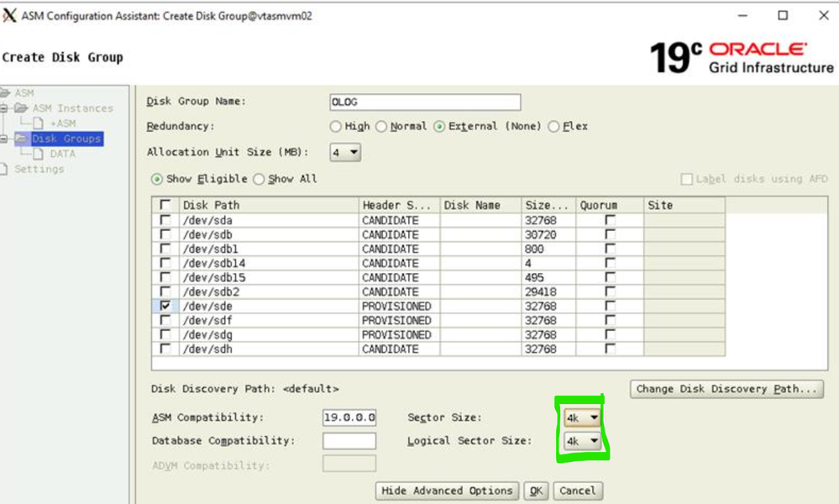The height and width of the screenshot is (504, 839).
Task: Click size value 29418 for /dev/sdb2
Action: coord(540,292)
